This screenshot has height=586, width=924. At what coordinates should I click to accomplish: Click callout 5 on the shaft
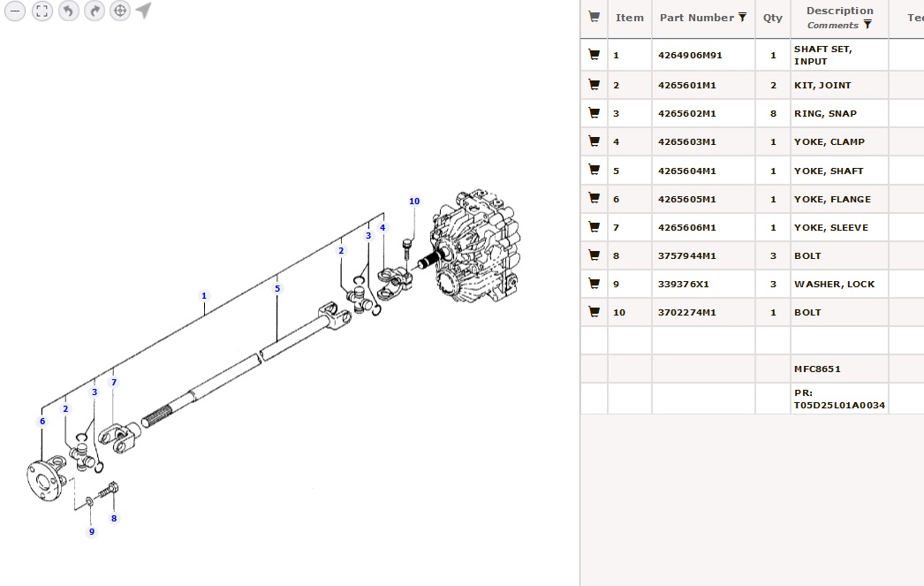click(276, 289)
